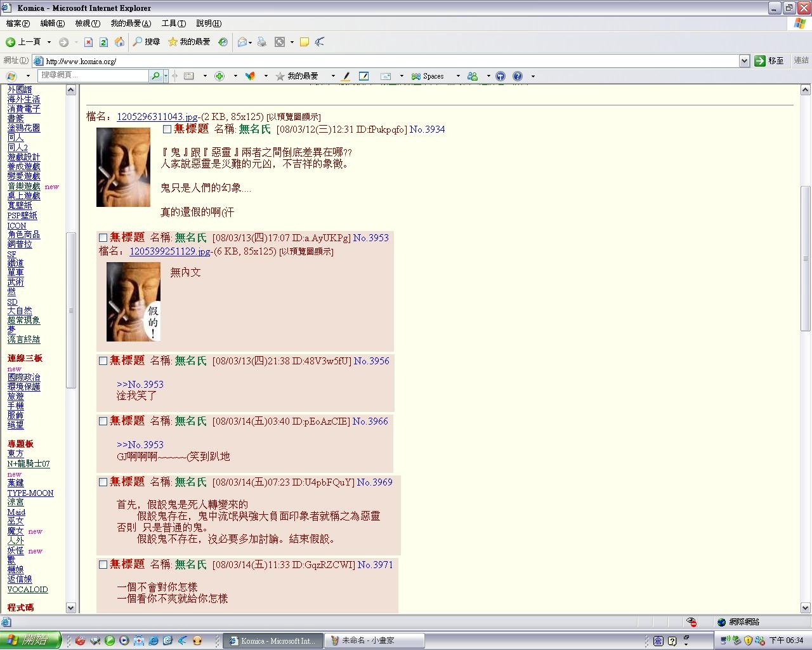The image size is (812, 650).
Task: Go to the Home page icon
Action: click(119, 42)
